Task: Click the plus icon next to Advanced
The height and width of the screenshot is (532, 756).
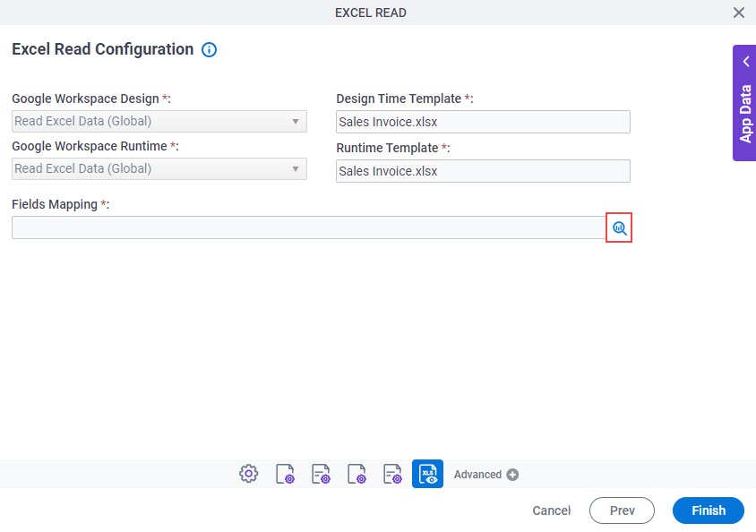Action: 512,475
